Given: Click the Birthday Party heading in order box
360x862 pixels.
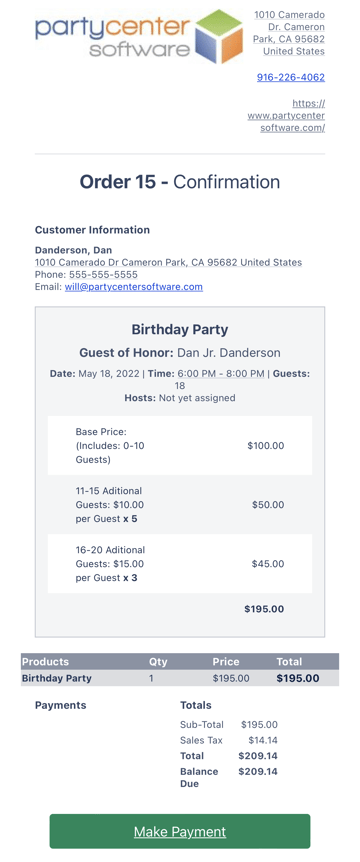Looking at the screenshot, I should (x=180, y=330).
